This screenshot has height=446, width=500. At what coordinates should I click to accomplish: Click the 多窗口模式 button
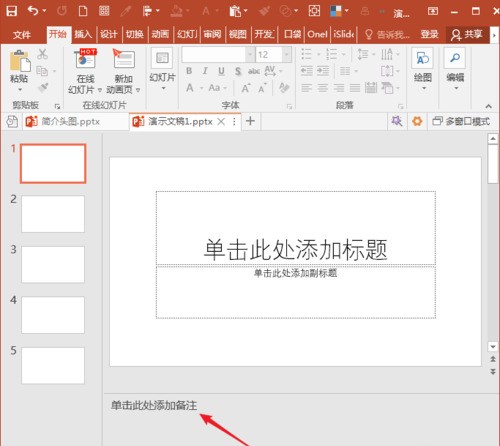[461, 121]
